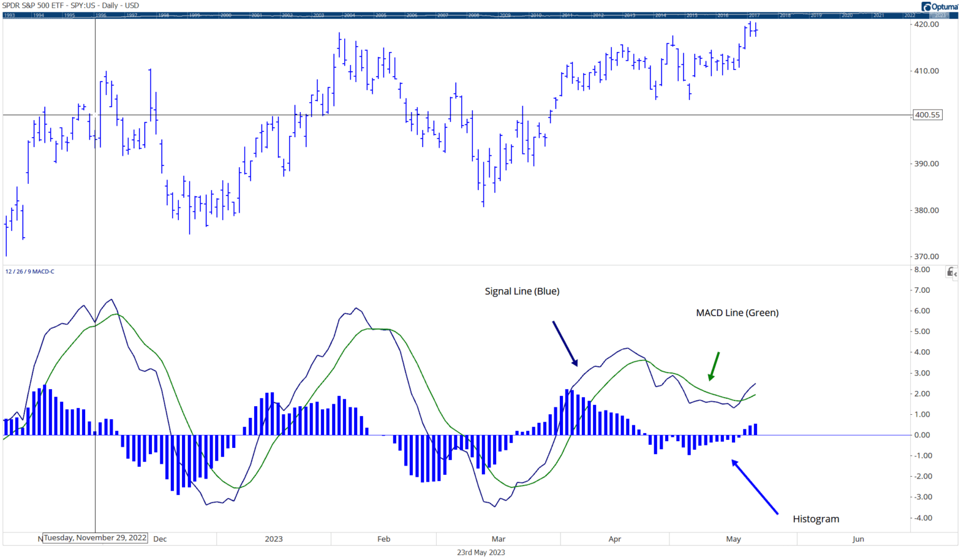Click the 0.00 MACD axis value

[x=922, y=435]
